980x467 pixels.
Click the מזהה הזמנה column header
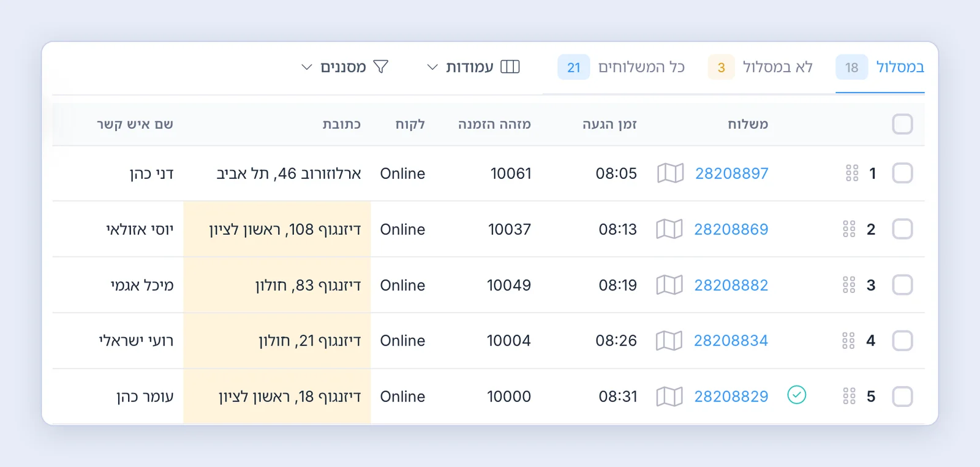(x=494, y=124)
